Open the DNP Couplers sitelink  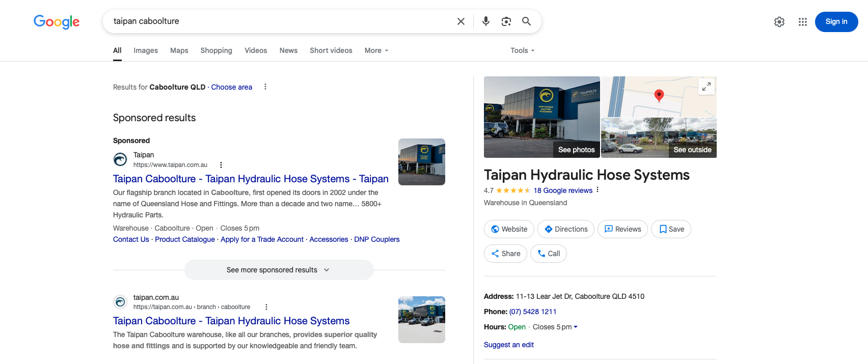click(x=377, y=239)
